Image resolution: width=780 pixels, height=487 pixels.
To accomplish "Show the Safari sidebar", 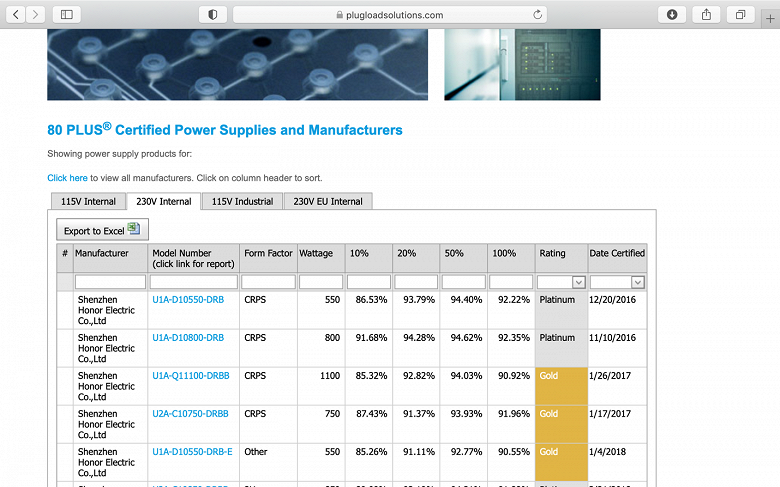I will [x=67, y=14].
